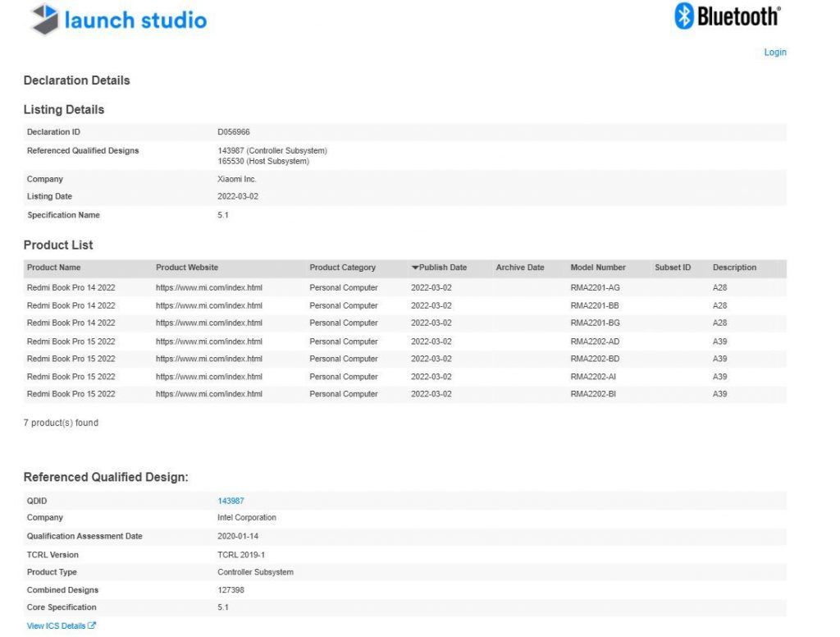The width and height of the screenshot is (840, 637).
Task: Click description A28 in RMA2201-AG row
Action: click(x=719, y=288)
